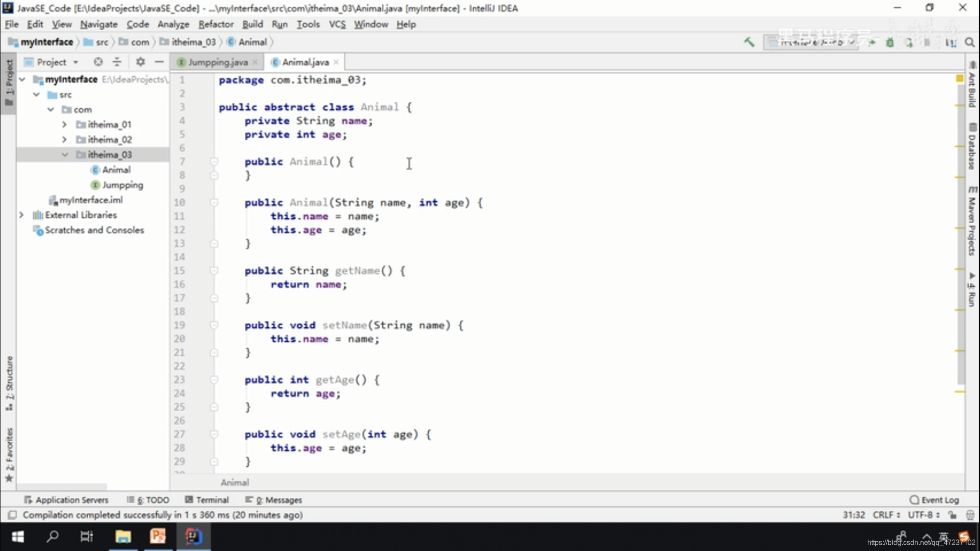Open the VCS menu
Viewport: 980px width, 551px height.
(x=337, y=24)
